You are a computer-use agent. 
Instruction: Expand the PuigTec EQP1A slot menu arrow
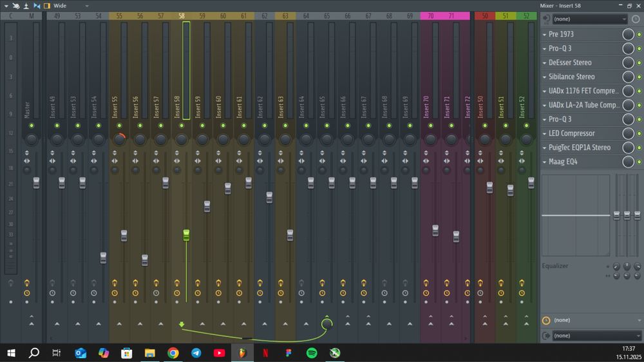[x=545, y=148]
